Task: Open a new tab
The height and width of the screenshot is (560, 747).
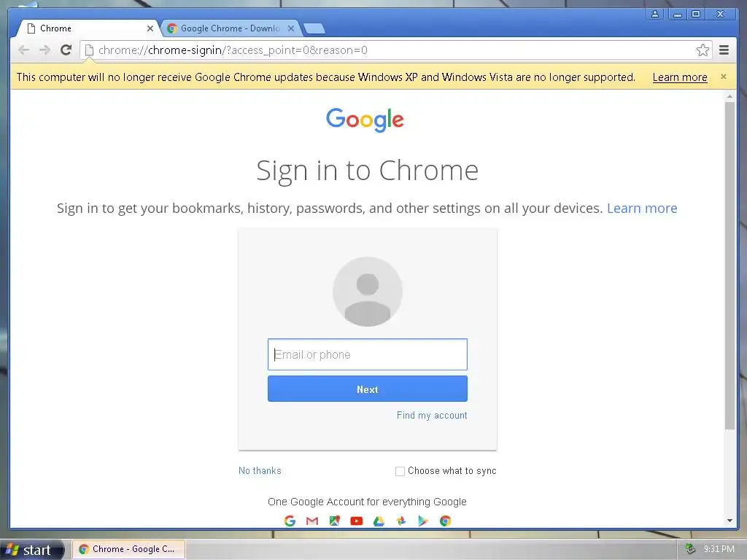Action: [x=314, y=28]
